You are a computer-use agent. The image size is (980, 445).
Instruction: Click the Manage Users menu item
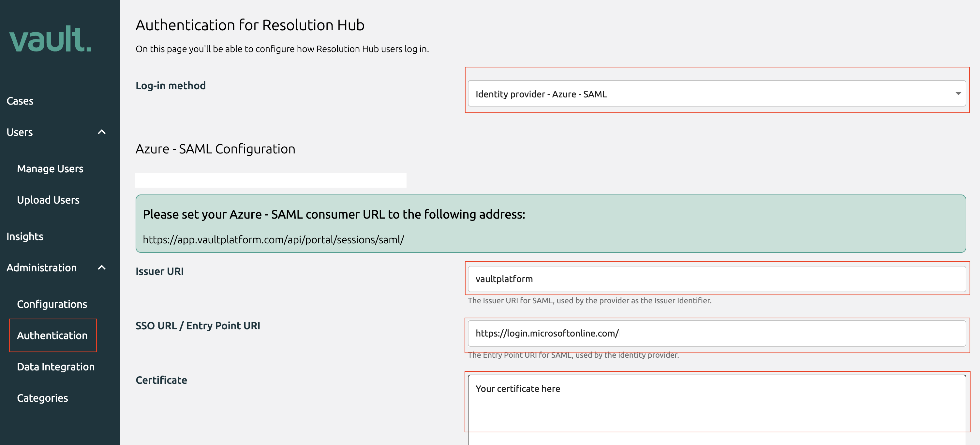(51, 168)
